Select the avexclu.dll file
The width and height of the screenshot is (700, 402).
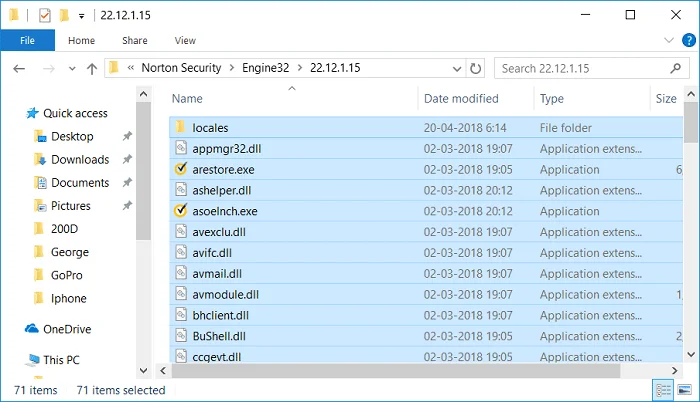point(426,232)
